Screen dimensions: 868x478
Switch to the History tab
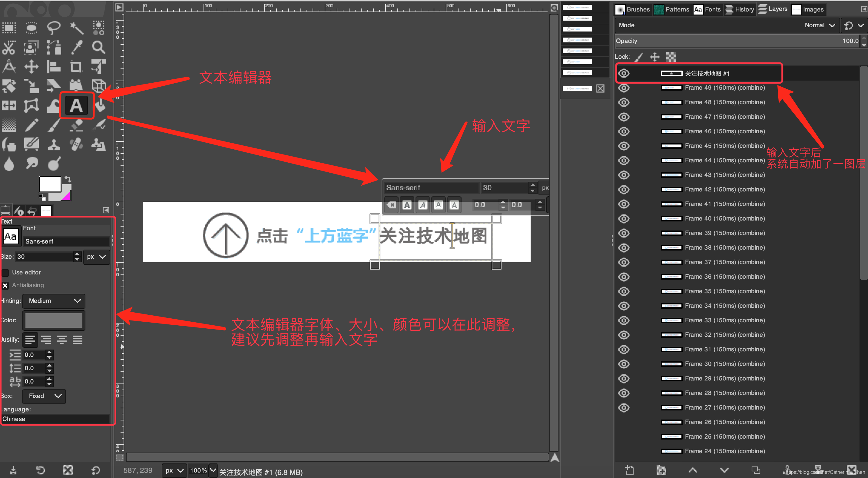coord(740,9)
